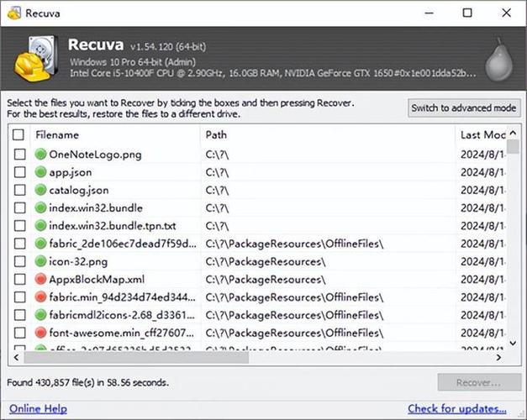The width and height of the screenshot is (527, 420).
Task: Sort by the Filename column header
Action: tap(116, 134)
